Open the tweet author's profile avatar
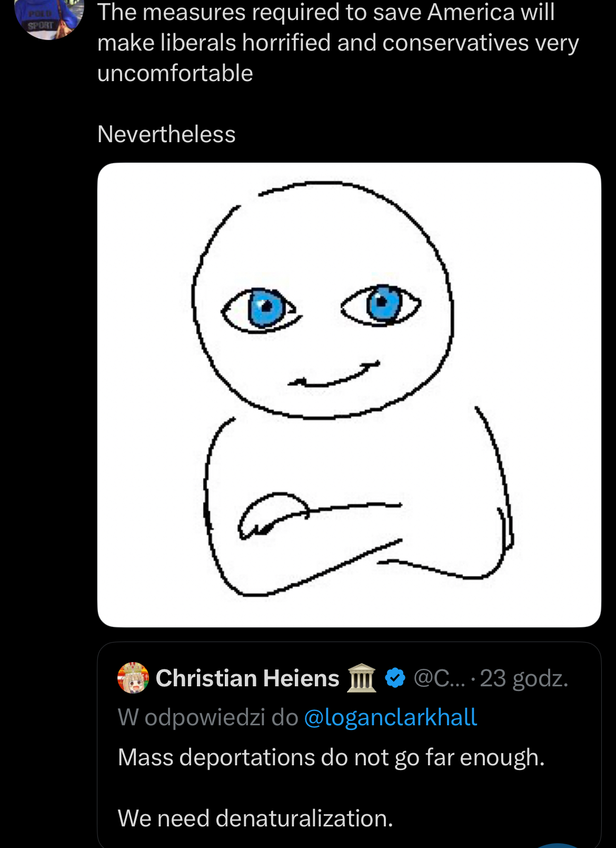616x848 pixels. [x=49, y=19]
